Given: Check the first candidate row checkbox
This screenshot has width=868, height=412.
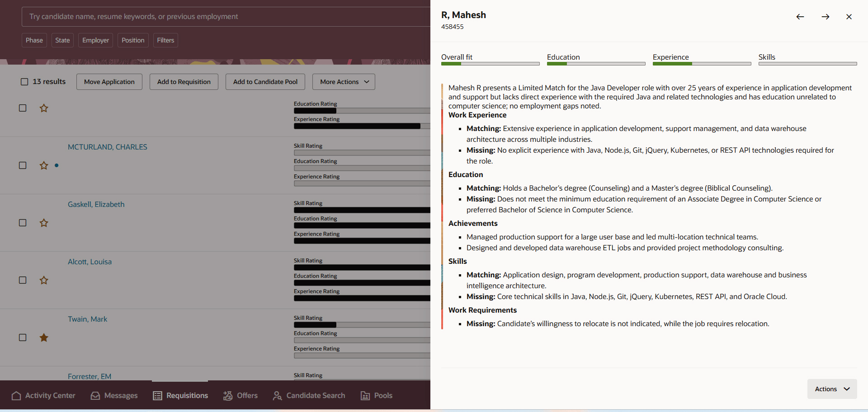Looking at the screenshot, I should 23,108.
